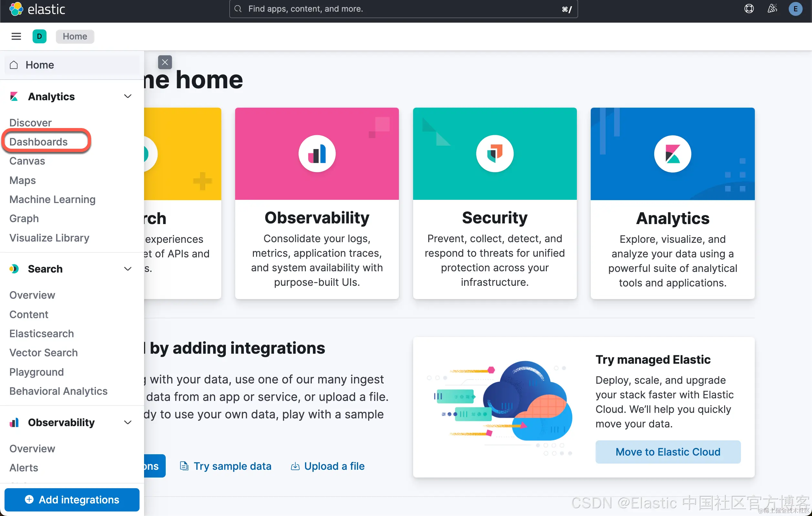Screen dimensions: 812x516
Task: Open user avatar E menu
Action: (x=796, y=9)
